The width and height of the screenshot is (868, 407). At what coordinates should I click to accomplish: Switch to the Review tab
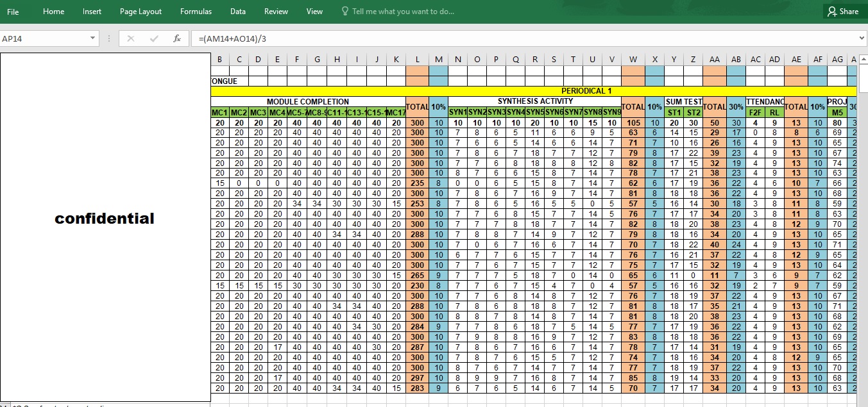pyautogui.click(x=276, y=12)
